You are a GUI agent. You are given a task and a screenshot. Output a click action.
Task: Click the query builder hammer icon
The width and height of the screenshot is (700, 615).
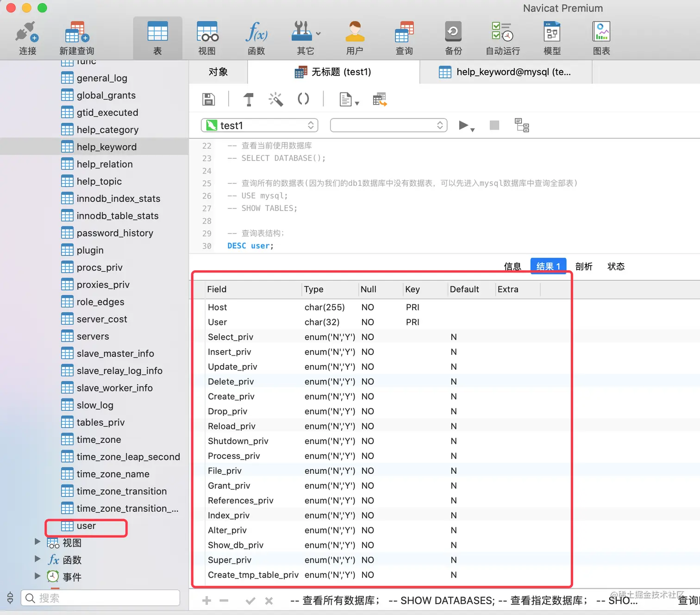point(249,99)
